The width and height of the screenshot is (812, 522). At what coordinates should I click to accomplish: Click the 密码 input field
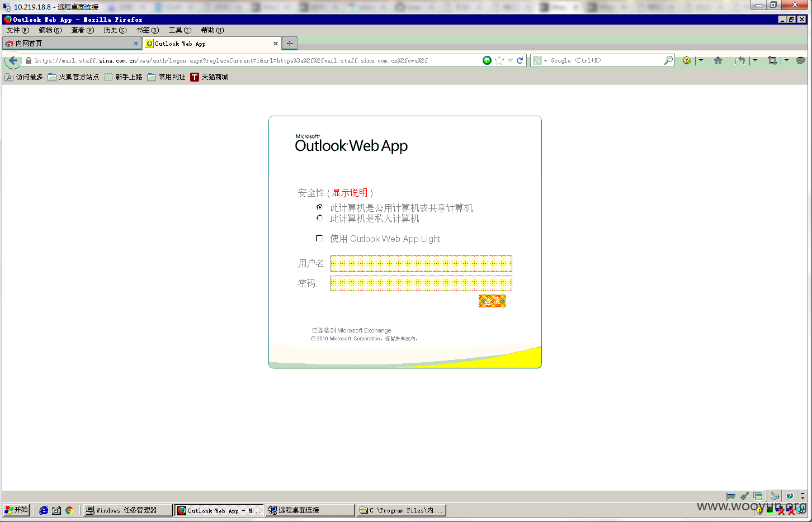coord(421,283)
